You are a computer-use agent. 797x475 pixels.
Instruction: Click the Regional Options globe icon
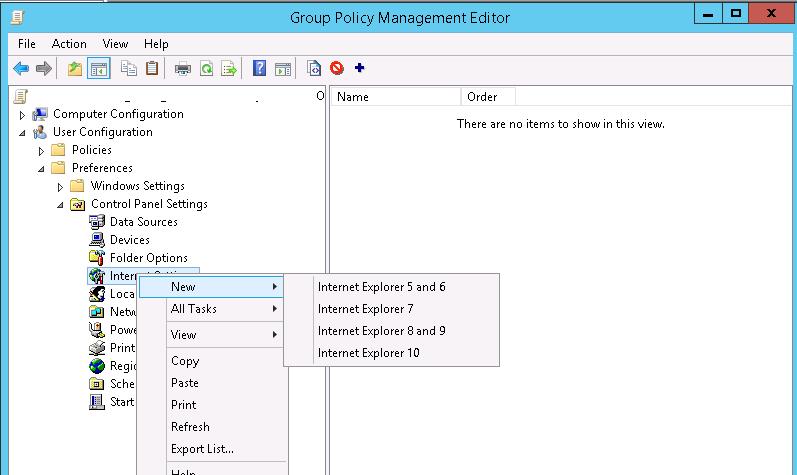coord(97,366)
